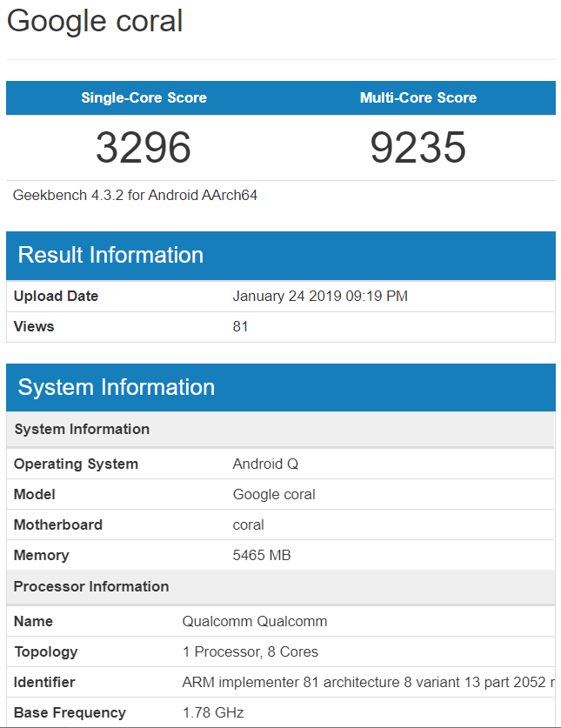Viewport: 561px width, 728px height.
Task: Select the Android Q value
Action: 265,464
